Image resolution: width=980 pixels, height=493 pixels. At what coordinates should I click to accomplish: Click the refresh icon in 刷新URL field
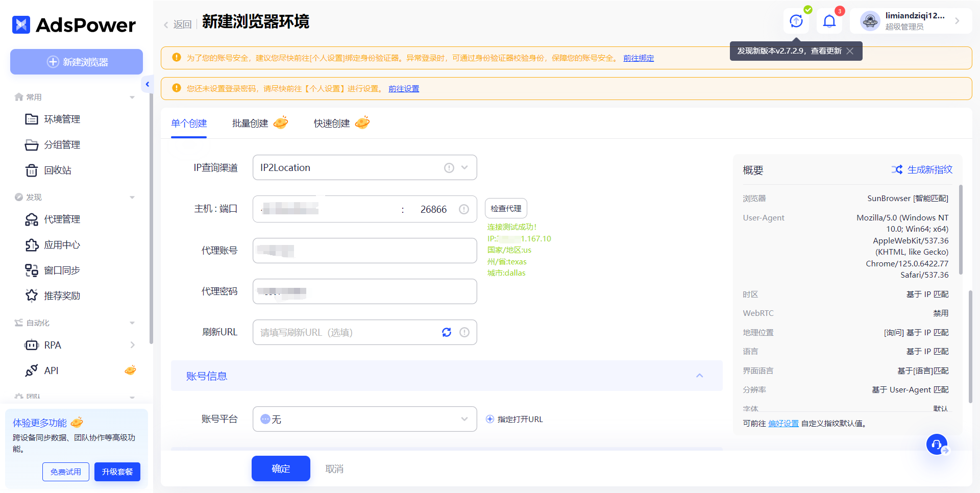point(447,332)
